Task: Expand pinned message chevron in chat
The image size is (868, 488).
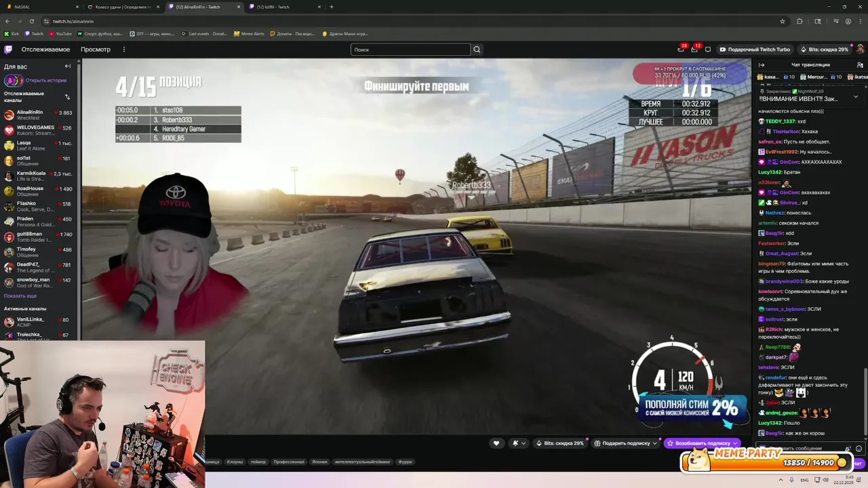Action: pos(856,96)
